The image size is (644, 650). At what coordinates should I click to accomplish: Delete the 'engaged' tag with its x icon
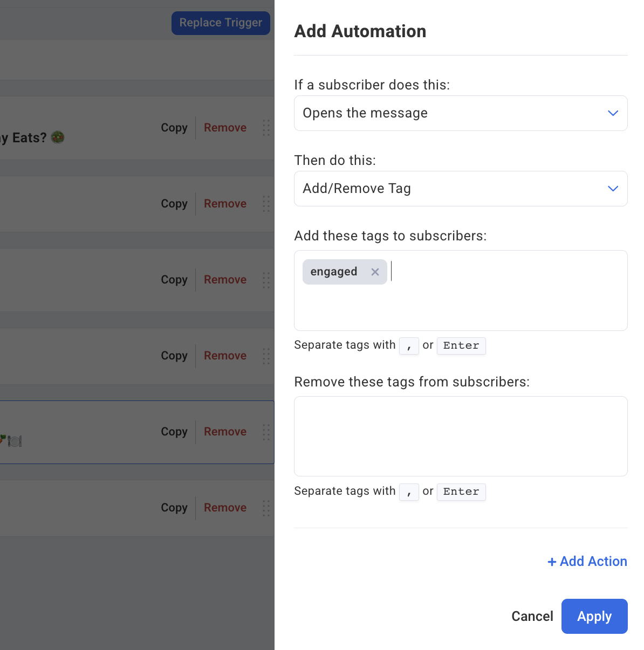coord(375,272)
